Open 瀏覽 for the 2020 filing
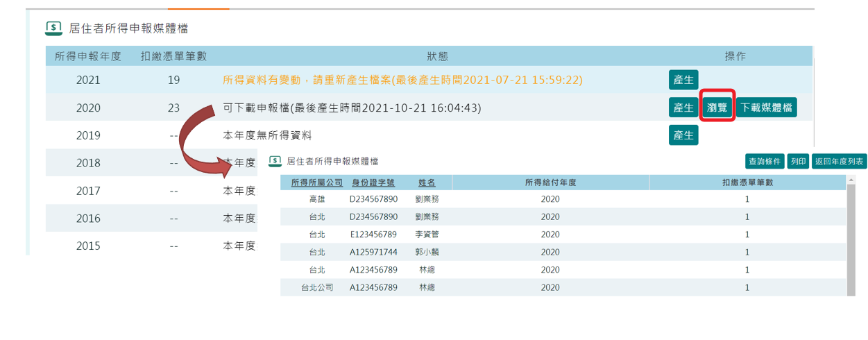 [x=717, y=108]
